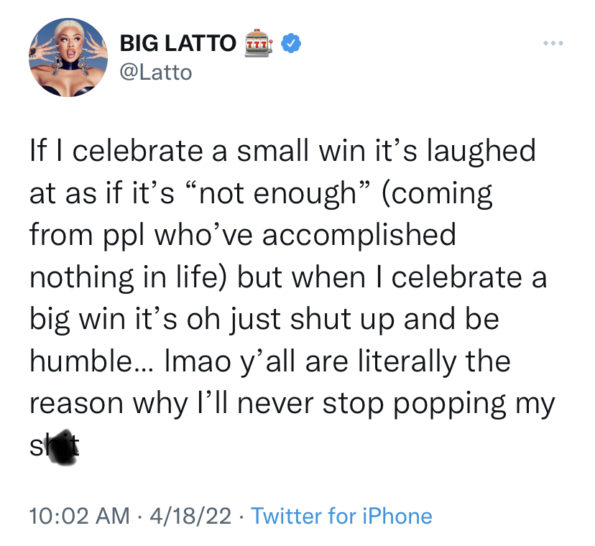Click the word "lmao" in the tweet
Screen dimensions: 595x546
[198, 362]
